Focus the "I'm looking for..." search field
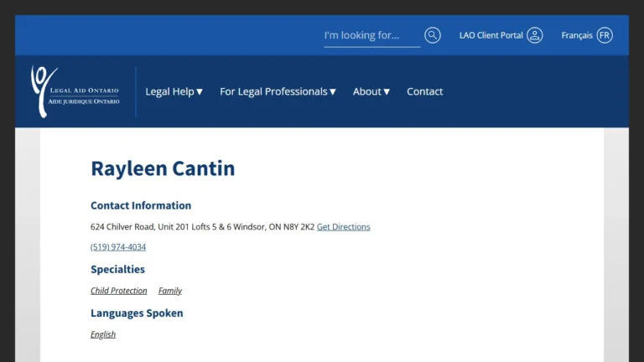 tap(371, 36)
